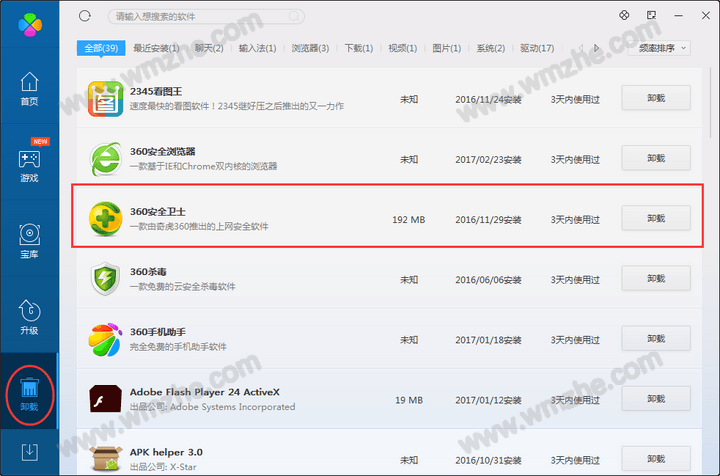Viewport: 720px width, 476px height.
Task: Click the feedback icon in title bar
Action: [x=651, y=15]
